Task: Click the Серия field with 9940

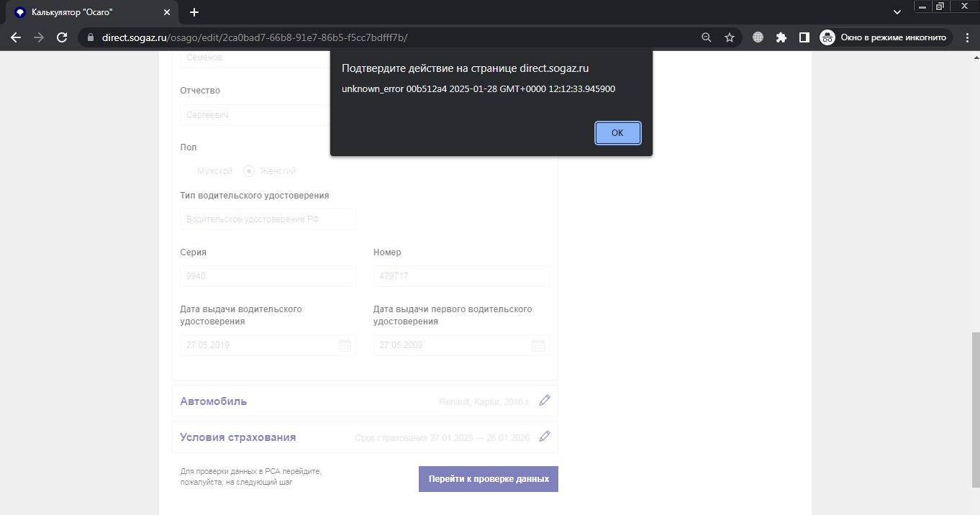Action: point(268,276)
